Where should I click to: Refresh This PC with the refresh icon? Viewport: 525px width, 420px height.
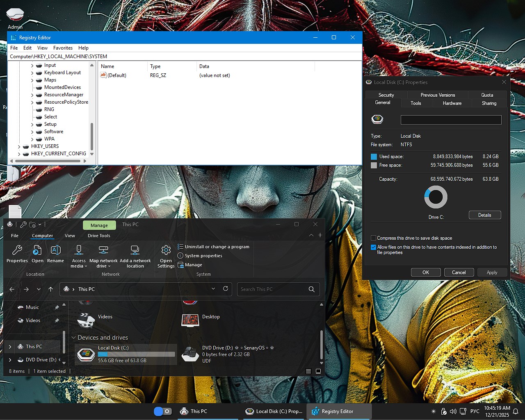[225, 289]
